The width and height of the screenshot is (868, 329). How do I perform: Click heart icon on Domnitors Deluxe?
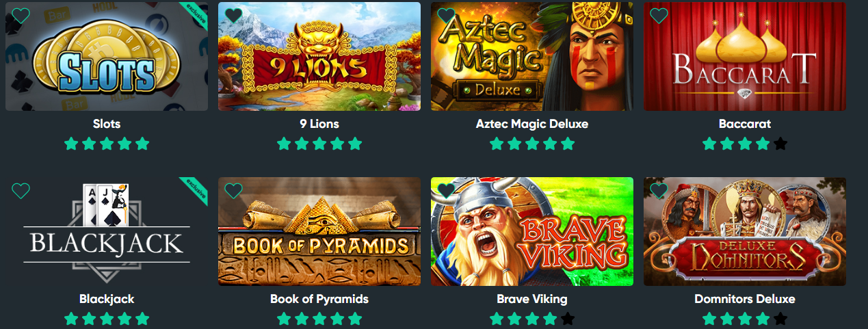tap(659, 191)
